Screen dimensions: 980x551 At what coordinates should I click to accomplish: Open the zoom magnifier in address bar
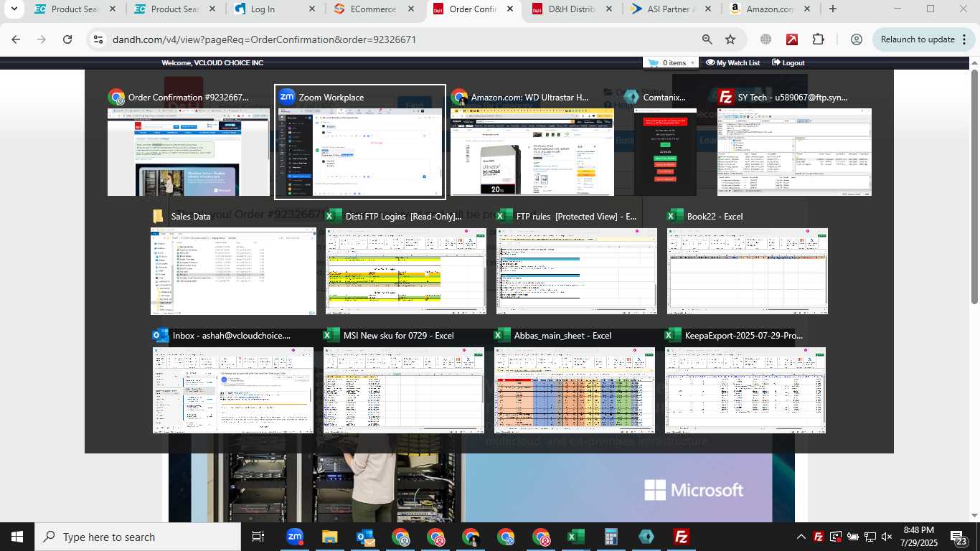707,39
